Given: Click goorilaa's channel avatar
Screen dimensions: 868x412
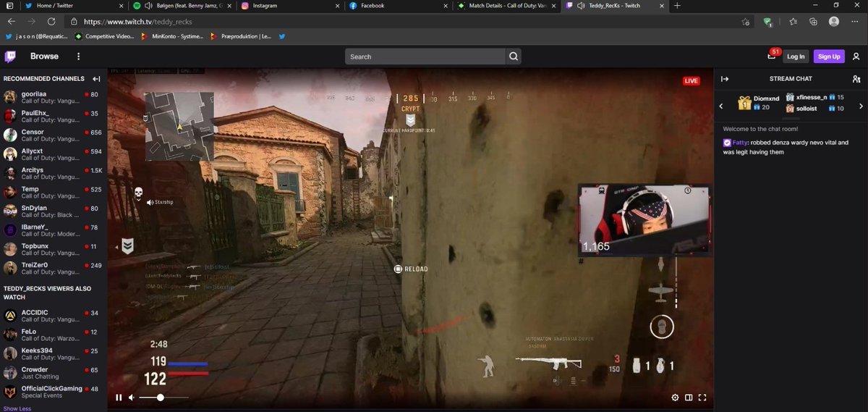Looking at the screenshot, I should pos(10,98).
